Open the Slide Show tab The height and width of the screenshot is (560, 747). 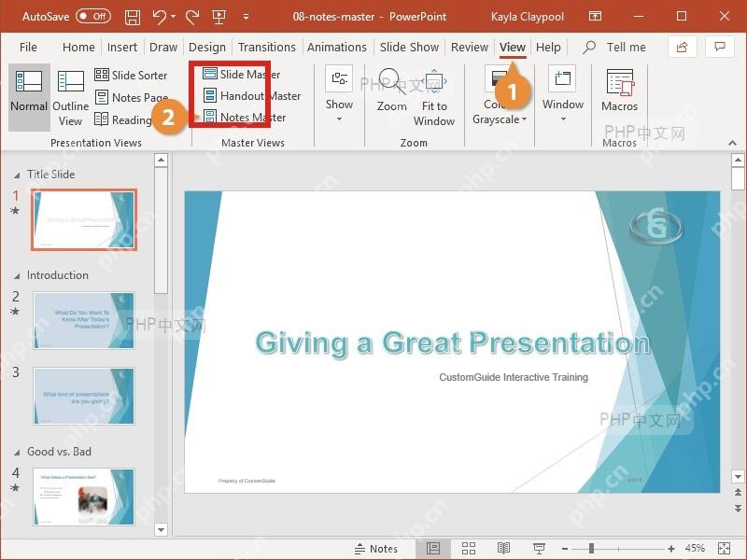coord(409,48)
